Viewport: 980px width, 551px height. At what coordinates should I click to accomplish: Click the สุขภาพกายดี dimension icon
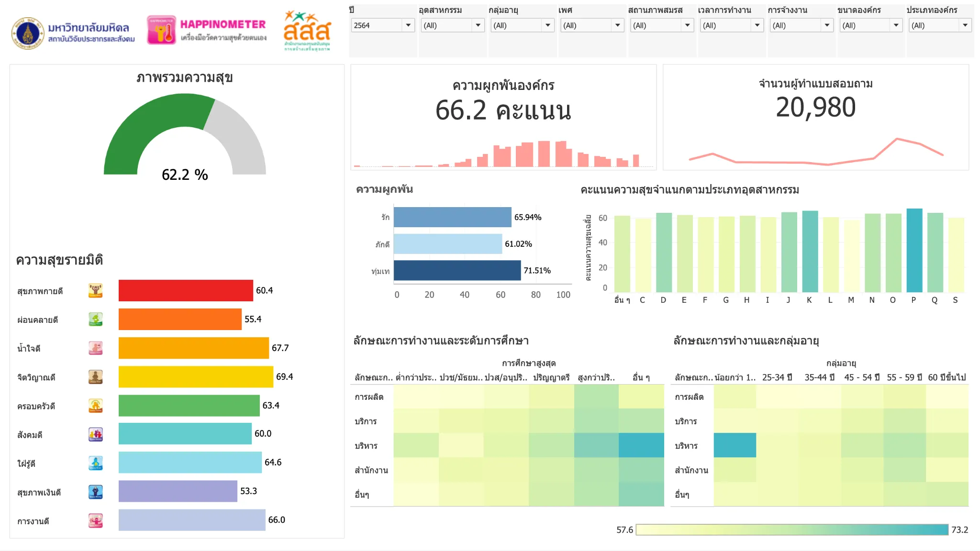click(x=96, y=289)
